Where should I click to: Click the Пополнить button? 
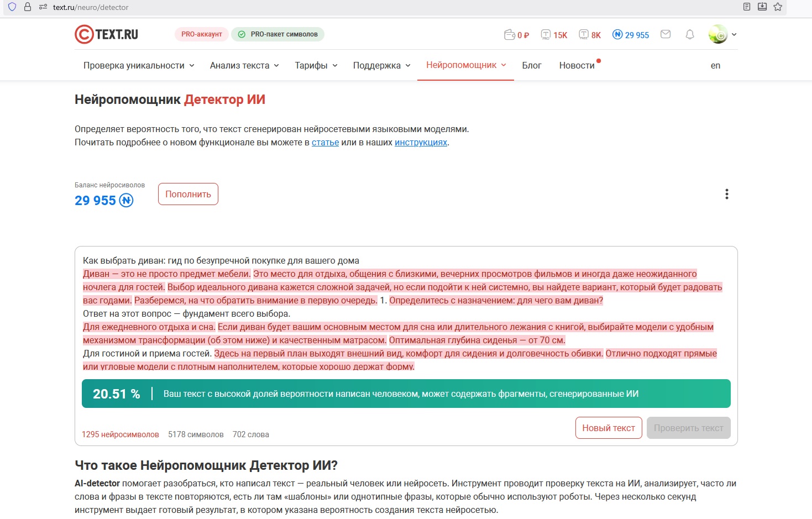(188, 194)
